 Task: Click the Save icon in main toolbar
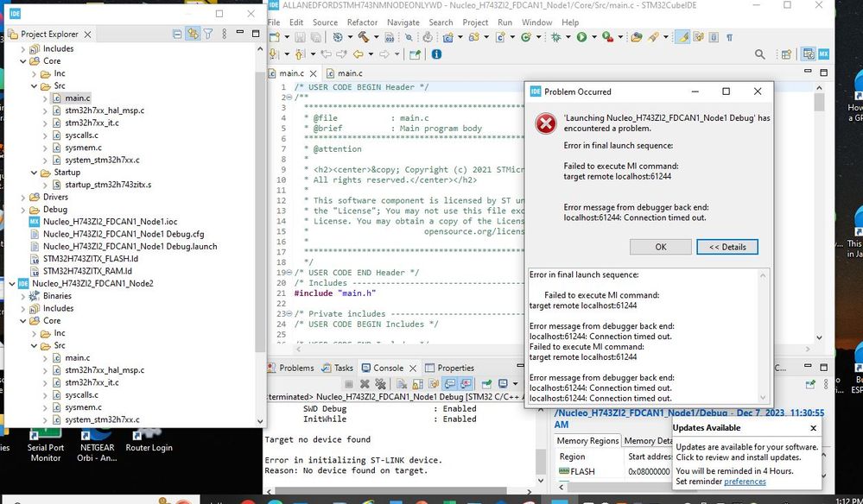tap(300, 37)
